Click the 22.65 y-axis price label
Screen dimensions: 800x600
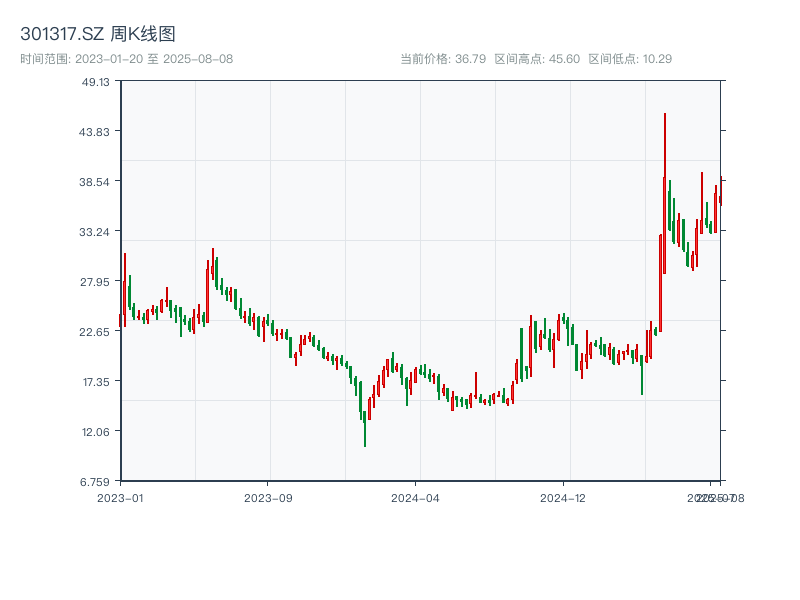[x=96, y=332]
